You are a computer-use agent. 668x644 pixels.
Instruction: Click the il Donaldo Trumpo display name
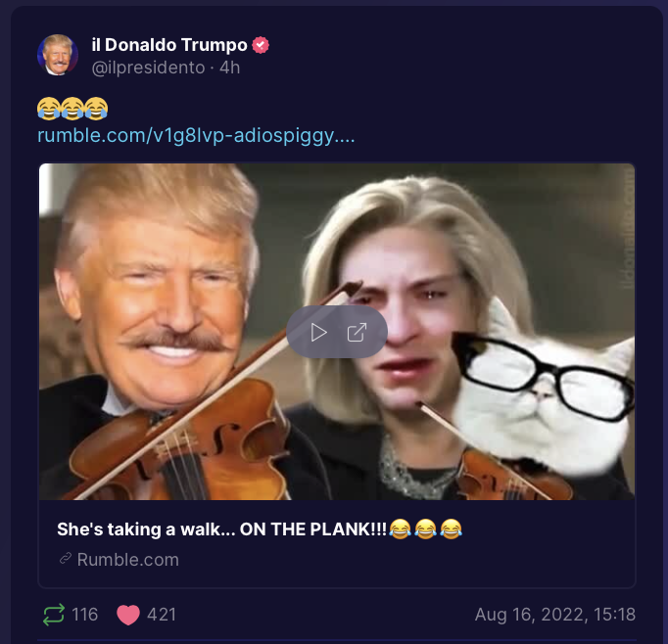tap(169, 45)
